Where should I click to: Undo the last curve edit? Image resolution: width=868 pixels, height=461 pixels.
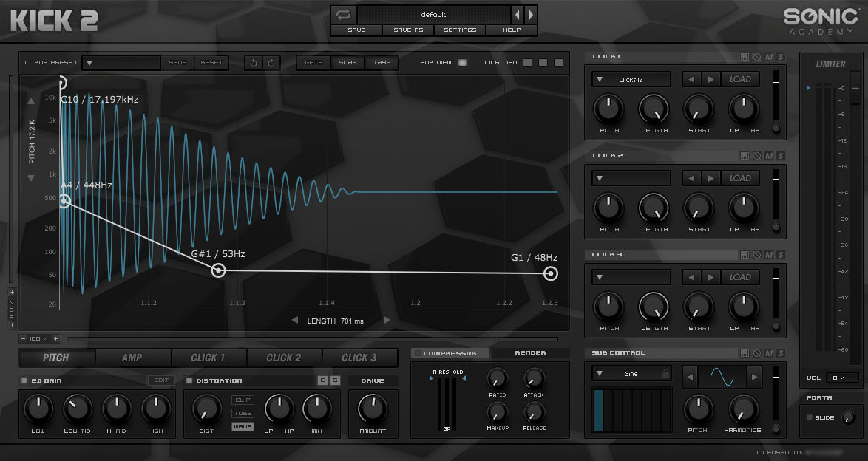point(254,63)
